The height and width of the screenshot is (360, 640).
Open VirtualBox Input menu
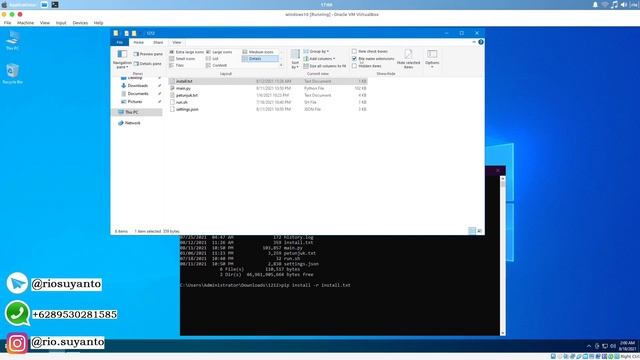(x=61, y=23)
